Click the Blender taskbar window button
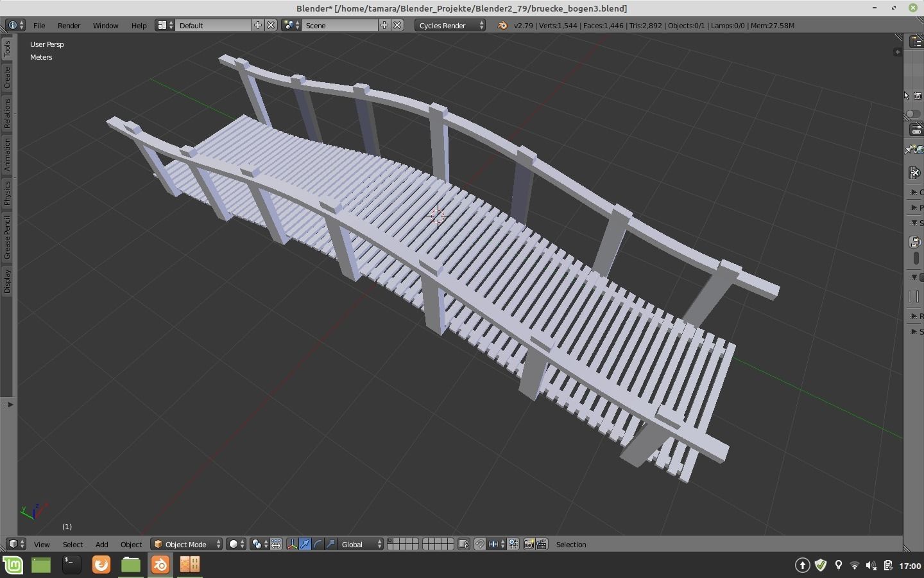 [x=160, y=565]
